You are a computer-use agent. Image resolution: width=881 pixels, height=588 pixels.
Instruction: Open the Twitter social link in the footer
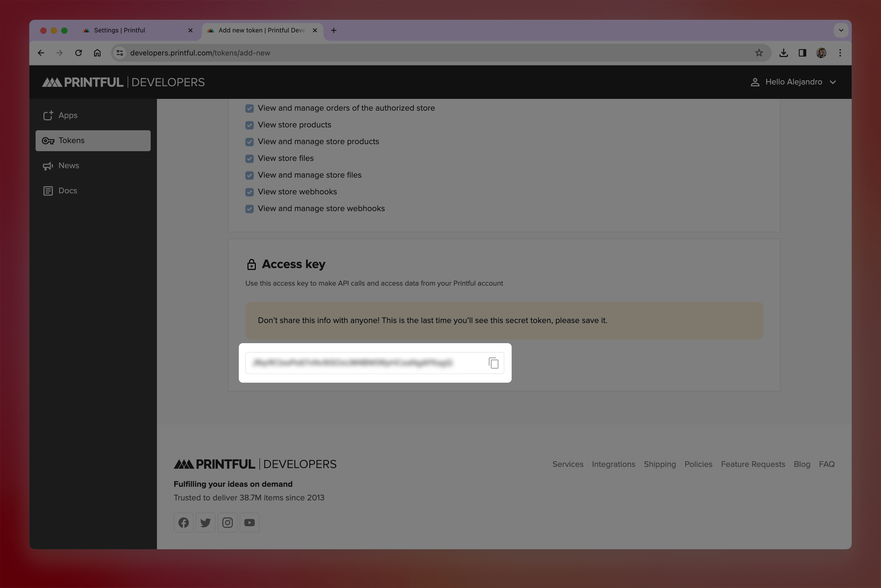[206, 522]
